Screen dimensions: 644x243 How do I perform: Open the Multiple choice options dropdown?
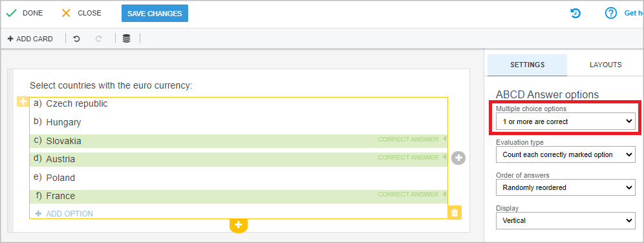tap(566, 121)
